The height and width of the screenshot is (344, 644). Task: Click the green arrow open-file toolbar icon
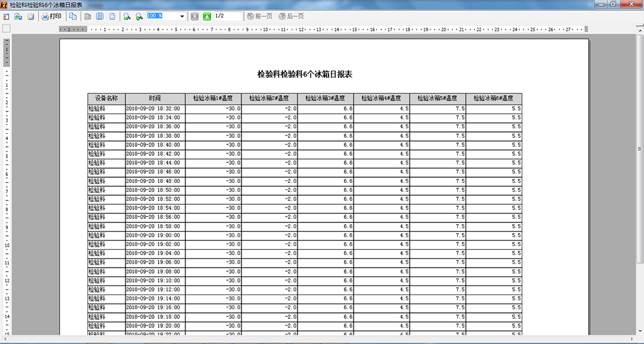tap(18, 17)
